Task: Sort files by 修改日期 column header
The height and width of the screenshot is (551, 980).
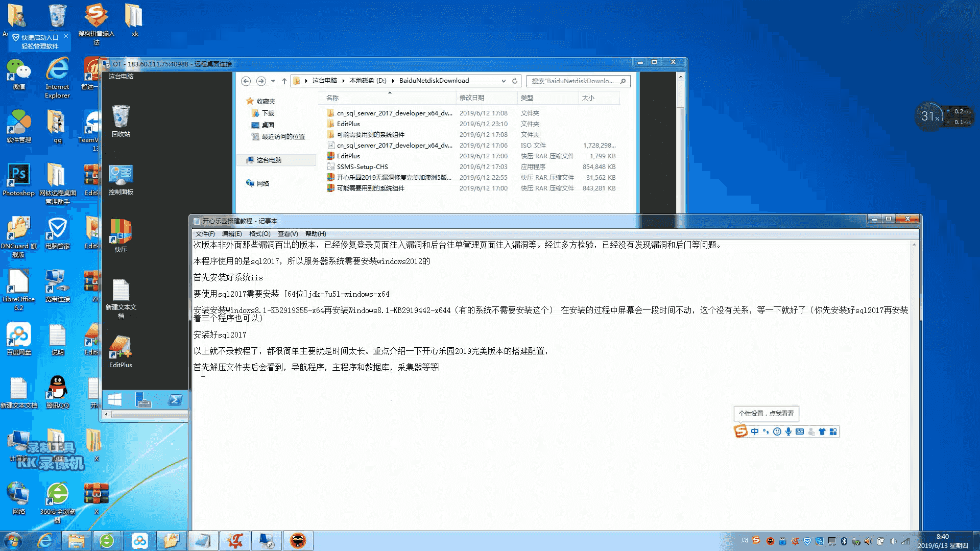Action: coord(471,98)
